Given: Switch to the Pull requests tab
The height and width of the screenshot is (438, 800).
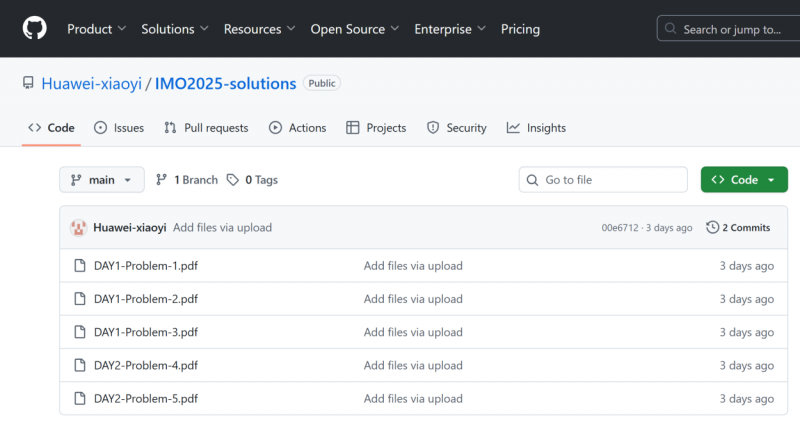Looking at the screenshot, I should (206, 128).
